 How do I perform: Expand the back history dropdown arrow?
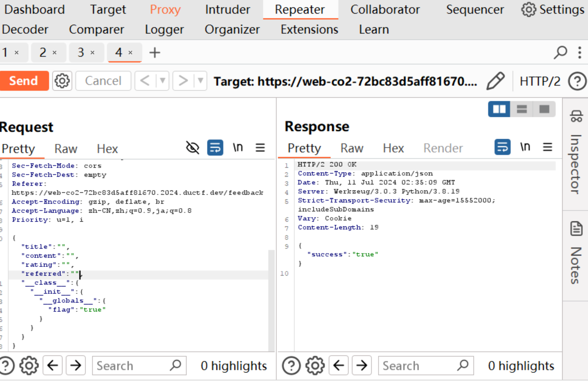tap(162, 80)
